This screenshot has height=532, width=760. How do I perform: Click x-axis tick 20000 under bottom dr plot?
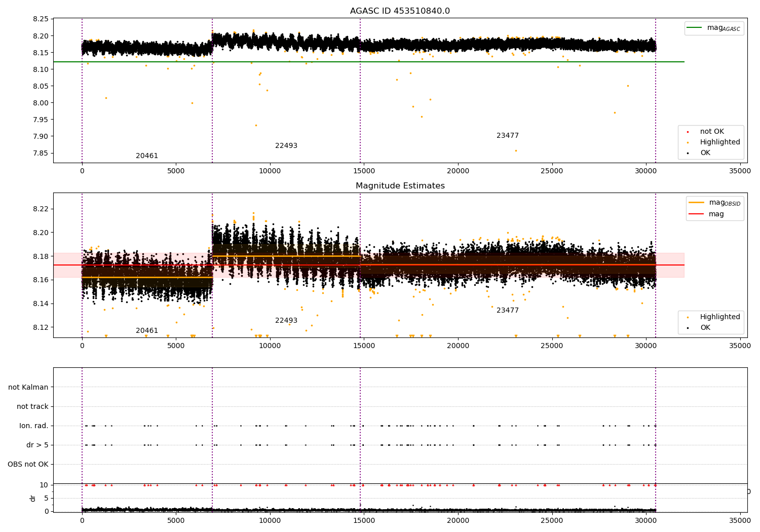pyautogui.click(x=458, y=520)
